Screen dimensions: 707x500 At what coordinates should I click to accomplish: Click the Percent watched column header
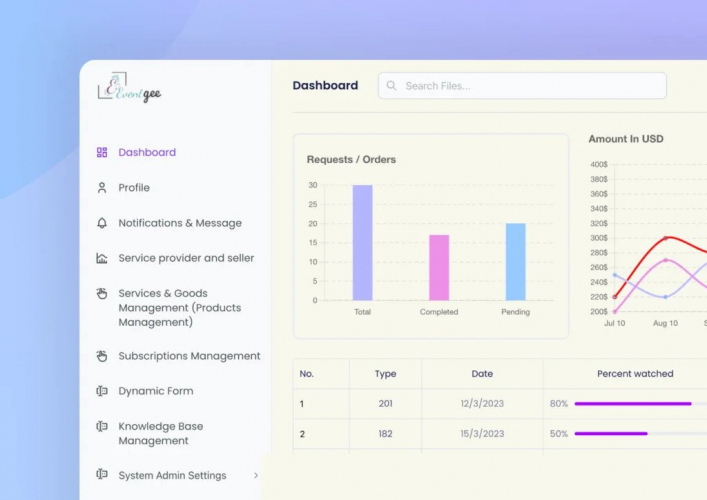point(635,374)
